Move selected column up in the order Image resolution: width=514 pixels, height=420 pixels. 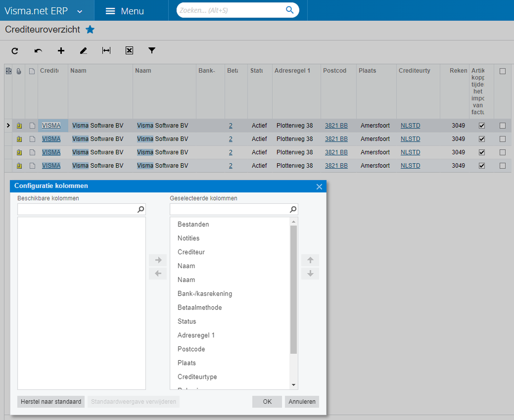[x=310, y=260]
